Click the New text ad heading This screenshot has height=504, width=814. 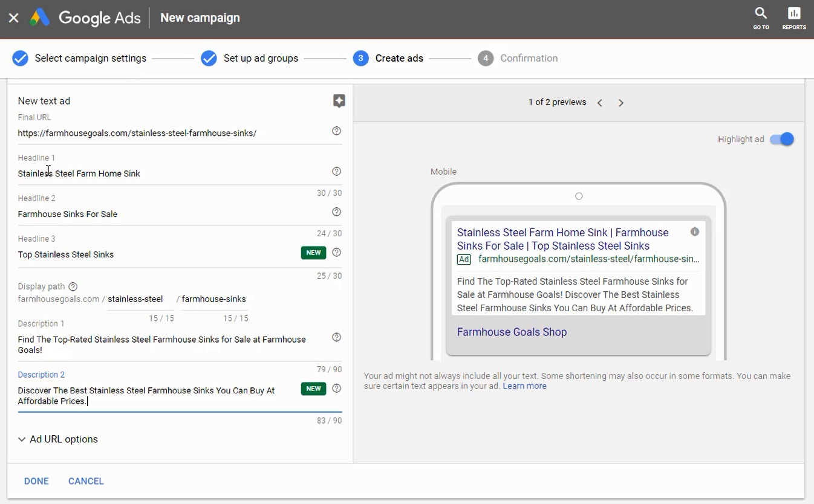coord(44,101)
